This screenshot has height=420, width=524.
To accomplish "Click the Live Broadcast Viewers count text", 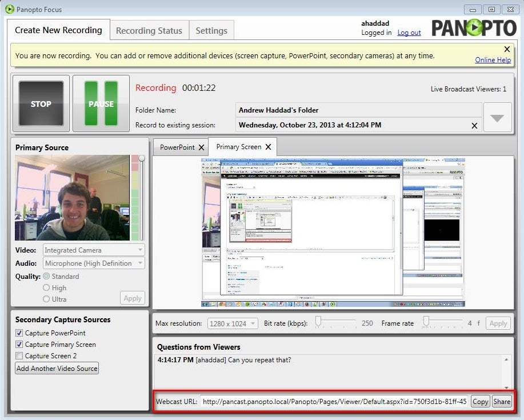I will [x=468, y=89].
